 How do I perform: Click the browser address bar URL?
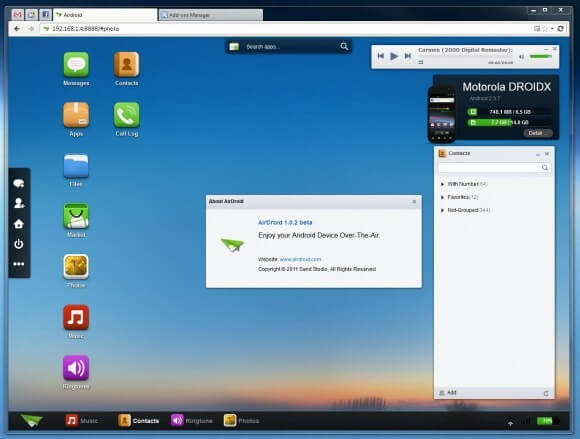[x=86, y=28]
